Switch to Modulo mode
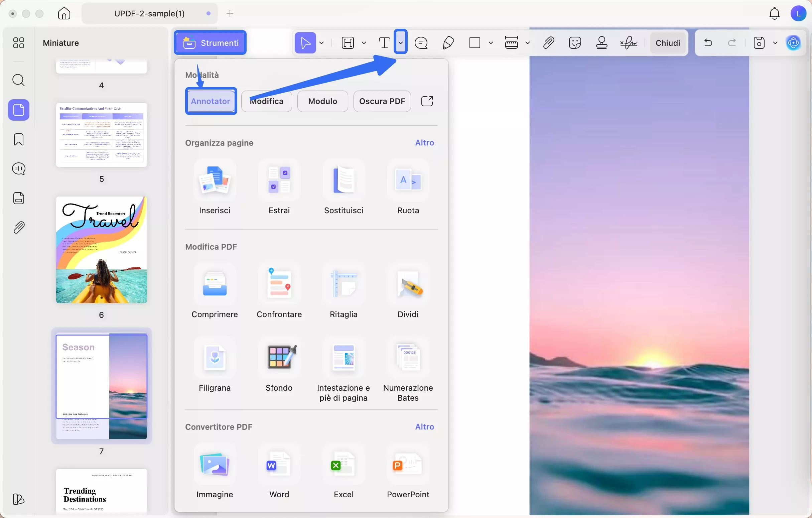This screenshot has width=812, height=518. [322, 101]
